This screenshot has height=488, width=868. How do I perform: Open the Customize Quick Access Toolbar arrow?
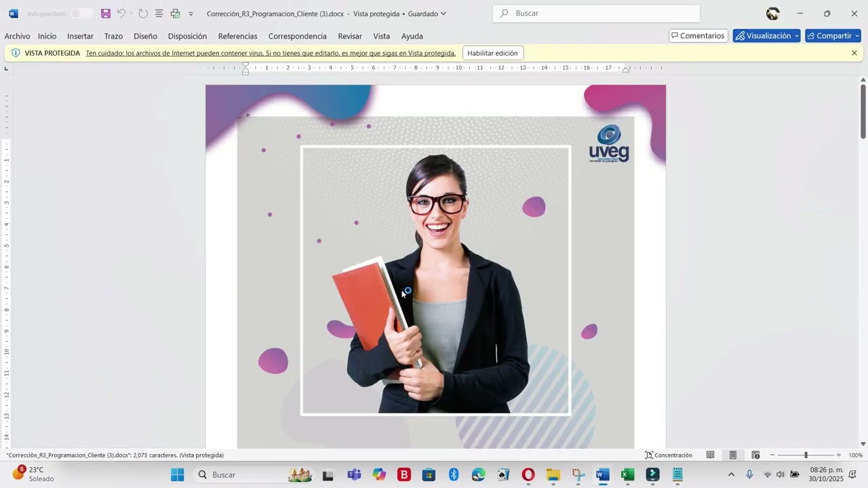pos(191,14)
